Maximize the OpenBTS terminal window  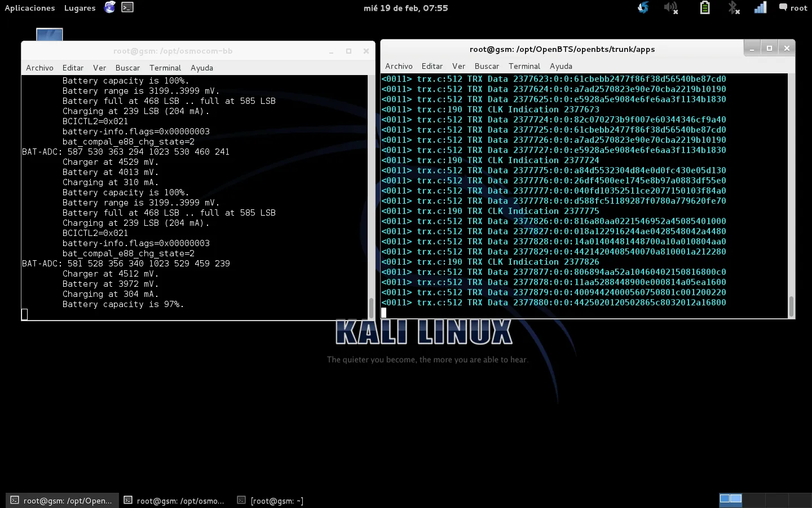point(769,49)
